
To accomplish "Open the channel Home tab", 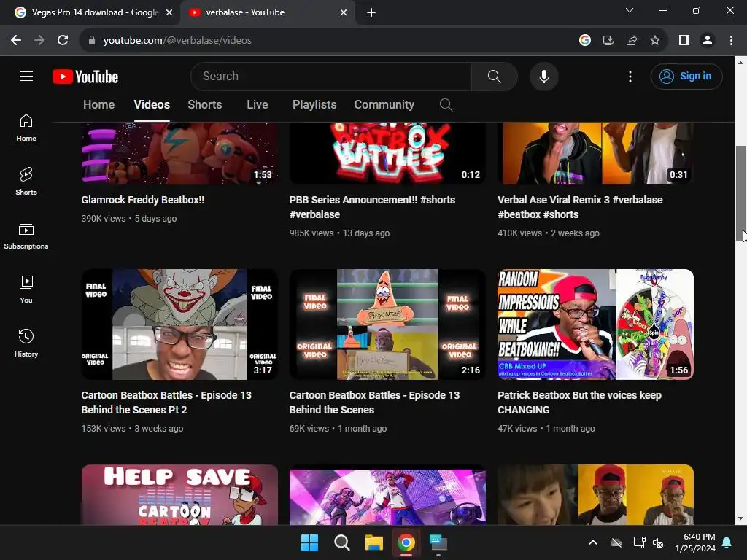I will tap(98, 105).
